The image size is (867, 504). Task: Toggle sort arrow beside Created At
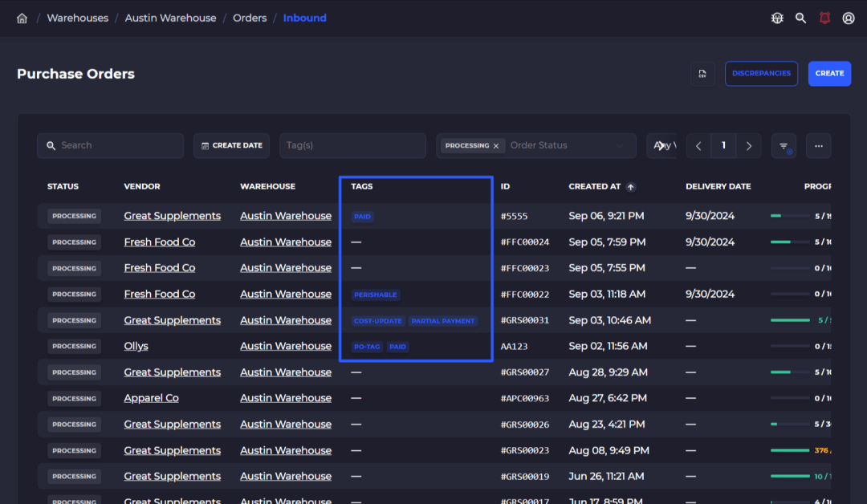tap(630, 187)
